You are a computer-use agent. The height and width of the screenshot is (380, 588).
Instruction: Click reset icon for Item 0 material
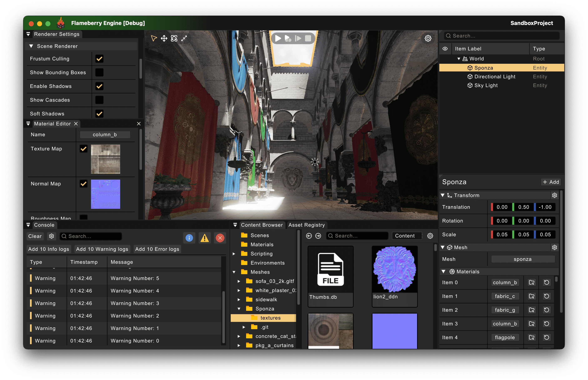coord(546,282)
